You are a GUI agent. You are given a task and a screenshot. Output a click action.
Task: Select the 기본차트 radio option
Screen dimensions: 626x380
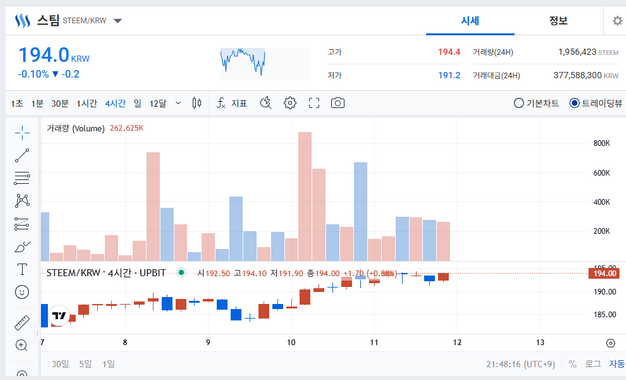(536, 103)
